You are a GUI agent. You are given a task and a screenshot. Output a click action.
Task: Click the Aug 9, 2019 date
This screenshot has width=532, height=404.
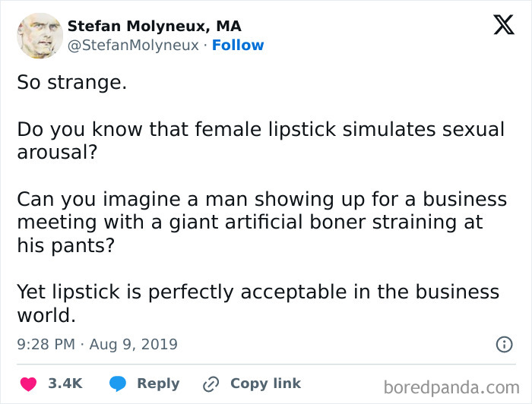(x=133, y=345)
